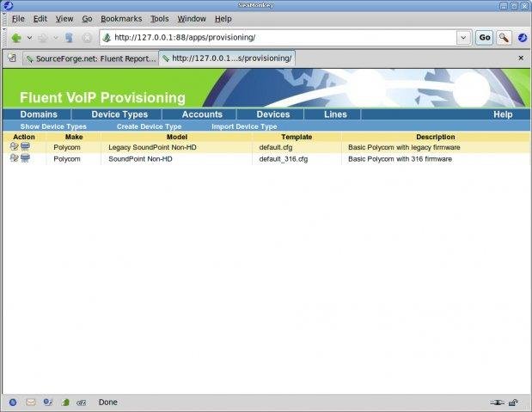Click the online/offline connection icon
This screenshot has height=412, width=532.
click(x=497, y=403)
